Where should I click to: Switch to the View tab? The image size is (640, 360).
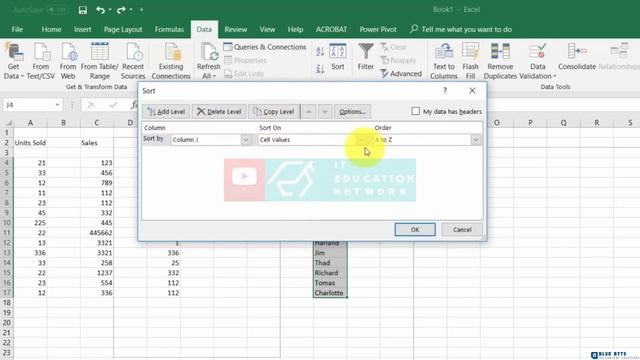coord(267,29)
